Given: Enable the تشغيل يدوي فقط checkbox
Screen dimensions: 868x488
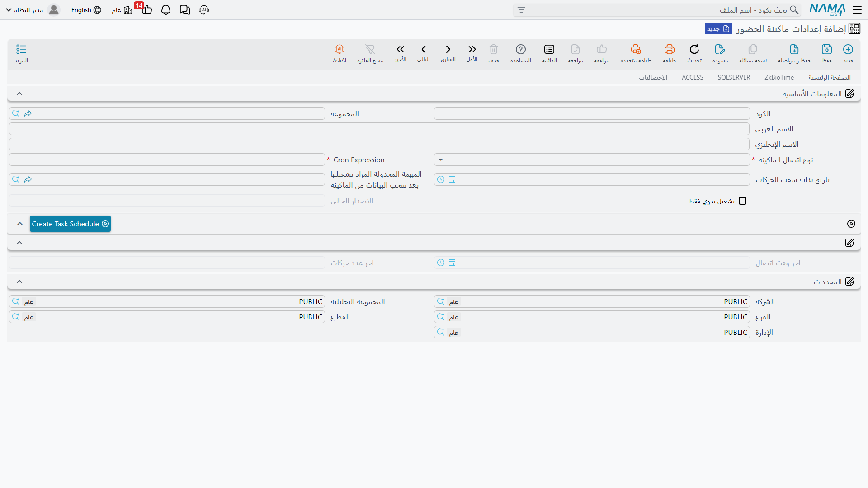Looking at the screenshot, I should click(x=742, y=201).
